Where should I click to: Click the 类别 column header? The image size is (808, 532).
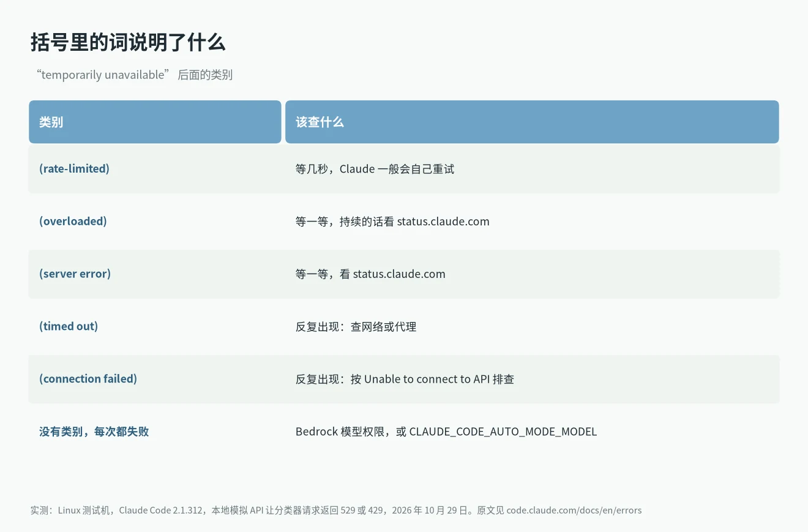pyautogui.click(x=155, y=122)
